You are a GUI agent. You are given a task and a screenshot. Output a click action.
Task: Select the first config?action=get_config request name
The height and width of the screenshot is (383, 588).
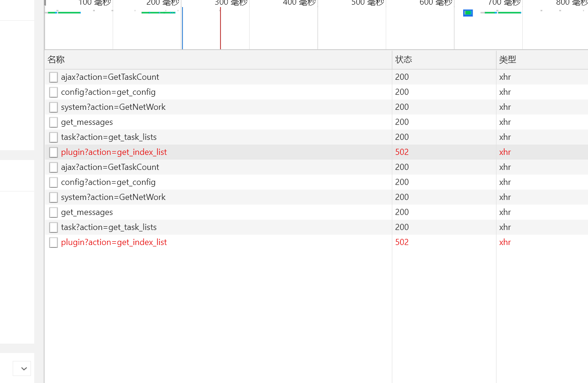click(108, 92)
